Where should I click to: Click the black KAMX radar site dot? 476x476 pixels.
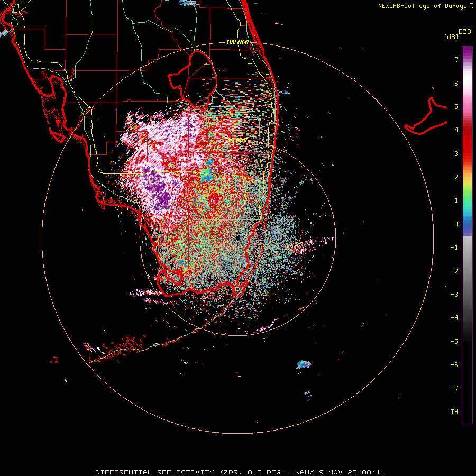pyautogui.click(x=238, y=238)
